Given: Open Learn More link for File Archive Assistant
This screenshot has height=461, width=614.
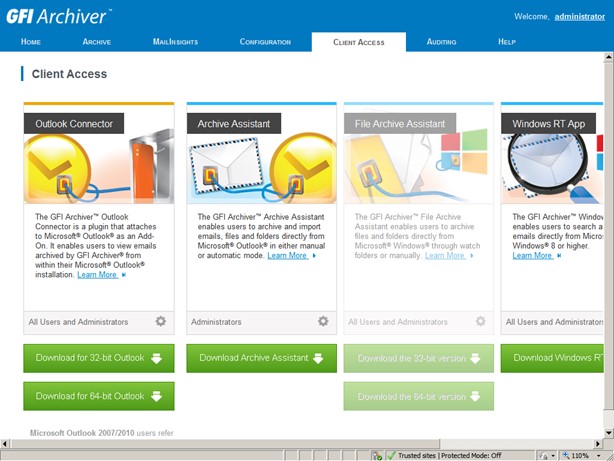Looking at the screenshot, I should point(445,256).
